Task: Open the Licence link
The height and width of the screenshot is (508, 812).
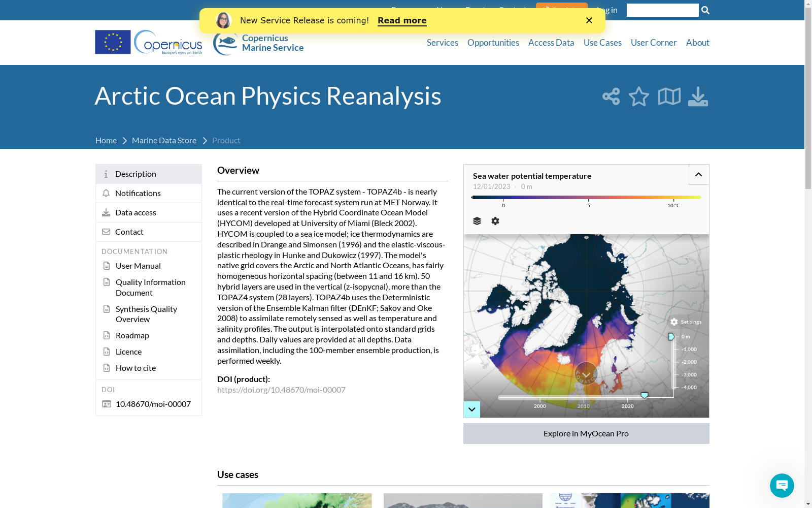Action: tap(128, 352)
